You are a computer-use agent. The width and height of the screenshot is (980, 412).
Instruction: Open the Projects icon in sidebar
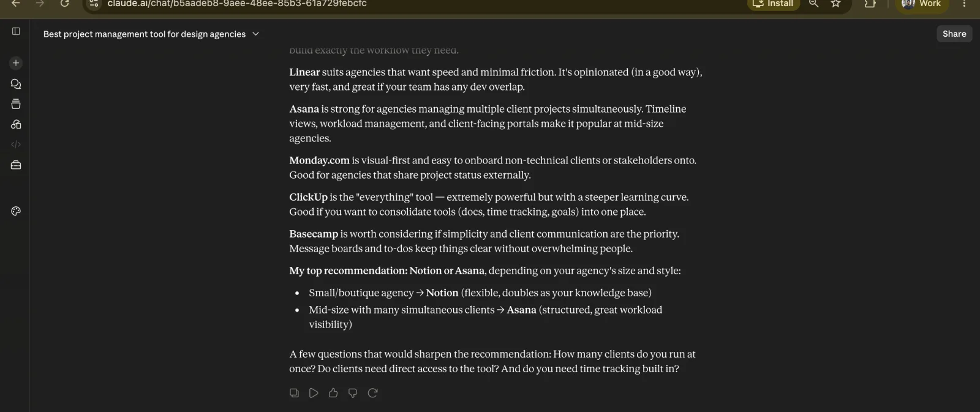16,104
